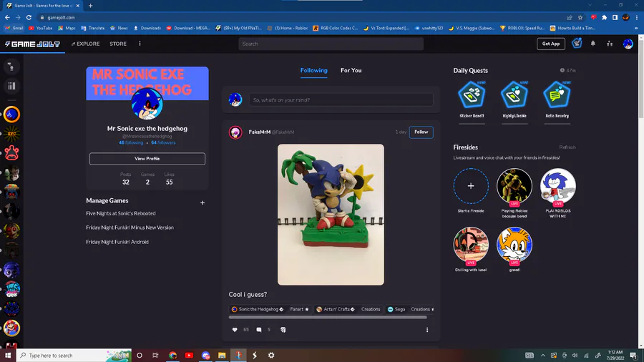Open Friday Night Funkin' Android

coord(117,242)
